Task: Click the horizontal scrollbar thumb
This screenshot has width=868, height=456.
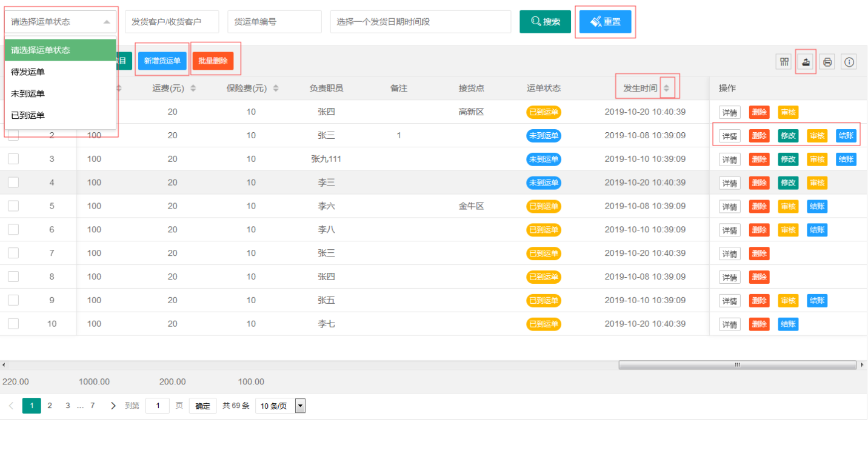Action: (x=737, y=365)
